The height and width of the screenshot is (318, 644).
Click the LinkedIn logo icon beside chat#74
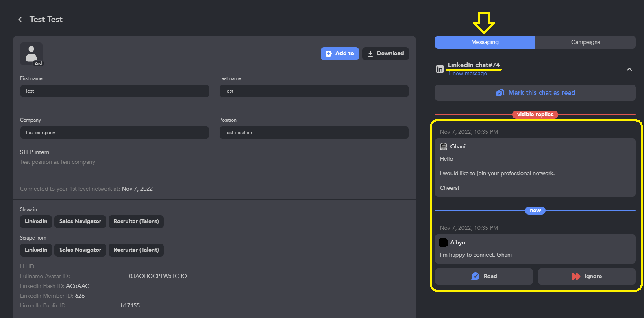(x=439, y=69)
